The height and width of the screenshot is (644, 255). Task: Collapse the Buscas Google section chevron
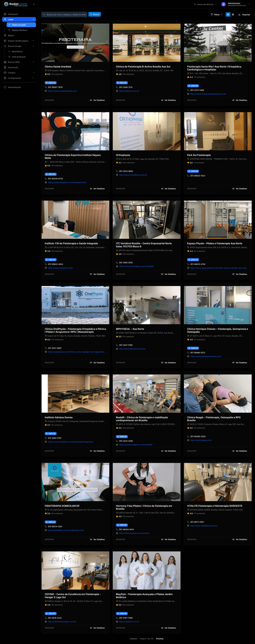coord(33,46)
